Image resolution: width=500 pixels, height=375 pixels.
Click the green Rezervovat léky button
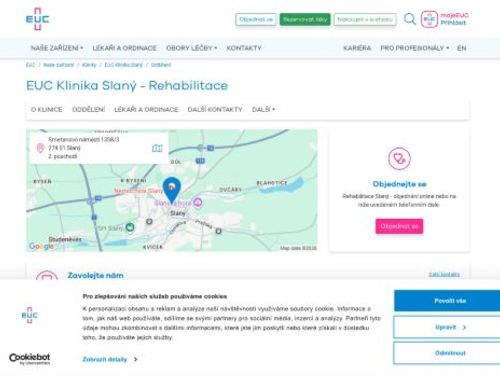305,19
